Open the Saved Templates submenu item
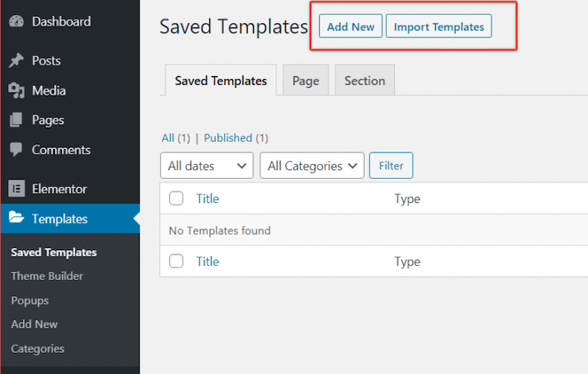The height and width of the screenshot is (374, 588). [x=53, y=252]
